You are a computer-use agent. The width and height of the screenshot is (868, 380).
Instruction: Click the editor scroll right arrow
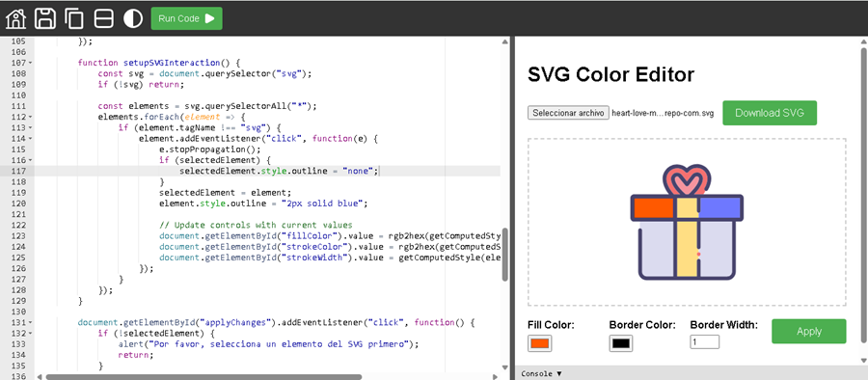point(496,377)
